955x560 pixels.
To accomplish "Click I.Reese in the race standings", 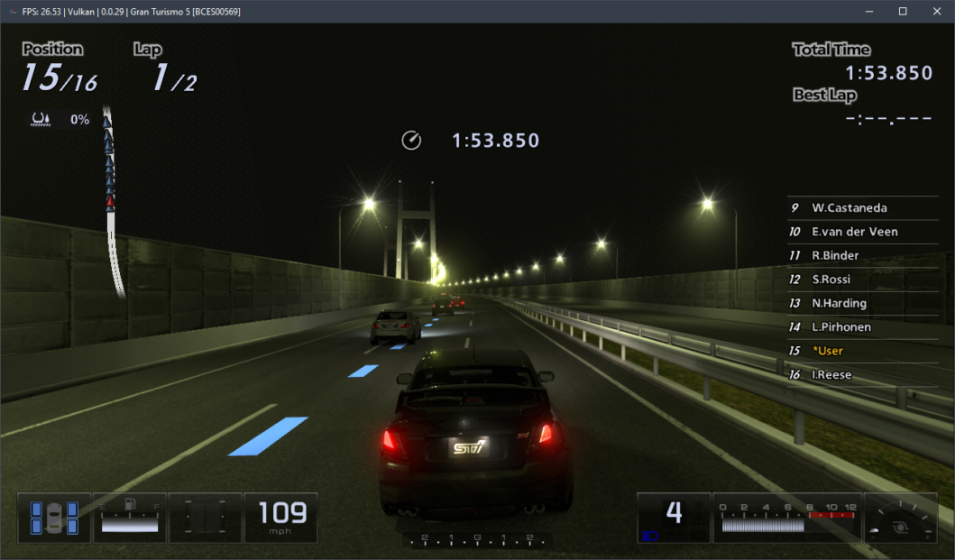I will click(x=831, y=374).
